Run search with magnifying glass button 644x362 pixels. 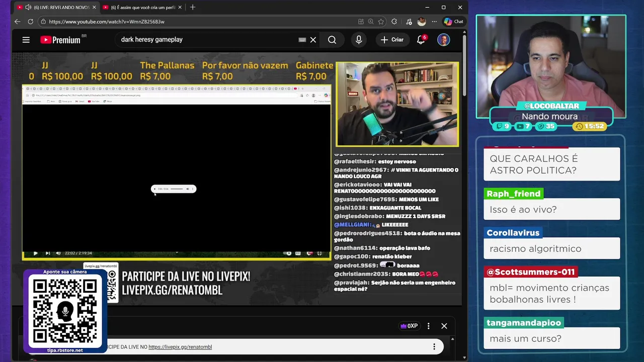tap(332, 40)
